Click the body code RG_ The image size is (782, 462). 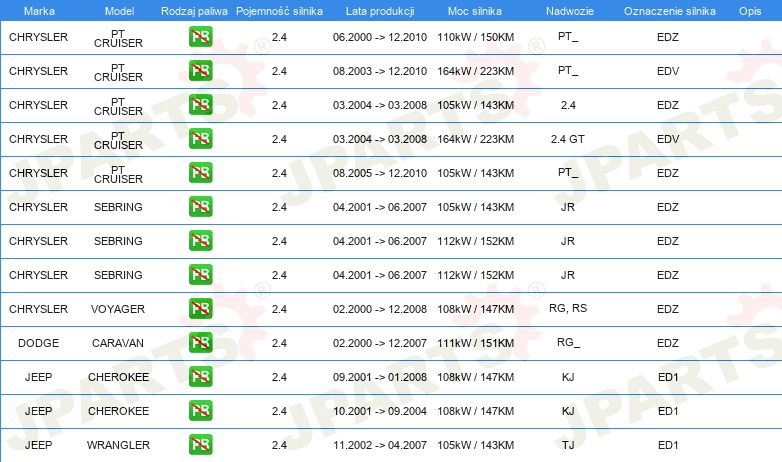(x=568, y=342)
